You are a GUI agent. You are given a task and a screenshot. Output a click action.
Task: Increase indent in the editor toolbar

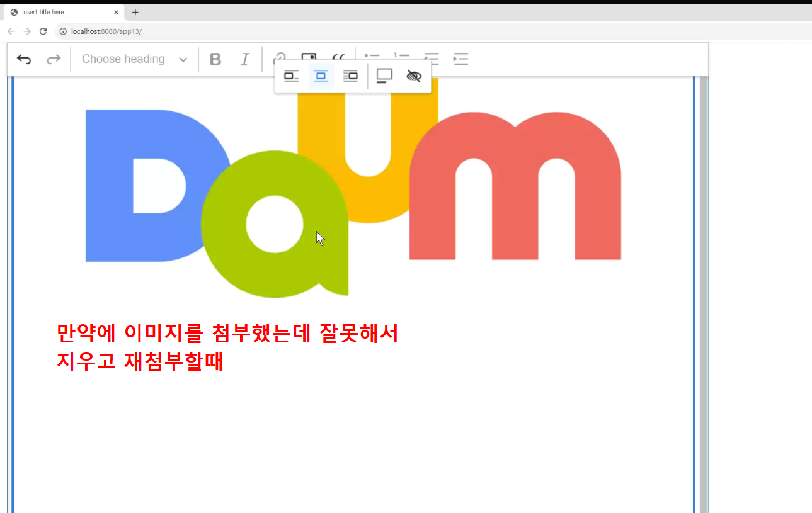461,59
